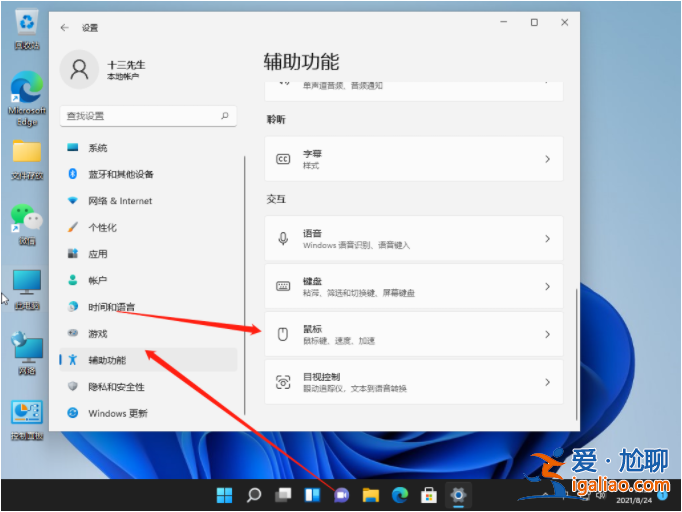Image resolution: width=682 pixels, height=512 pixels.
Task: Click the CC icon beside 字幕
Action: (283, 159)
